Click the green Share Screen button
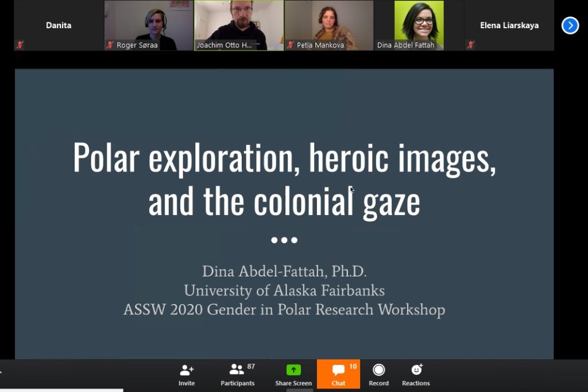 tap(293, 374)
